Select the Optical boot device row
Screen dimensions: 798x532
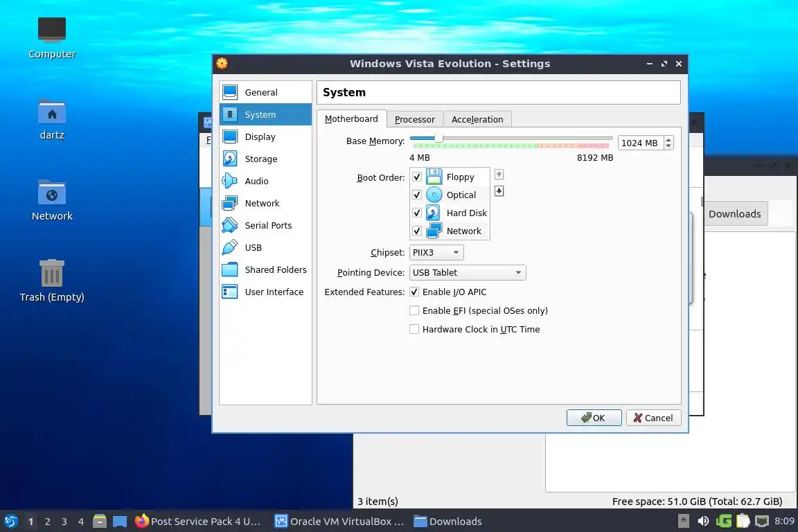[x=450, y=195]
